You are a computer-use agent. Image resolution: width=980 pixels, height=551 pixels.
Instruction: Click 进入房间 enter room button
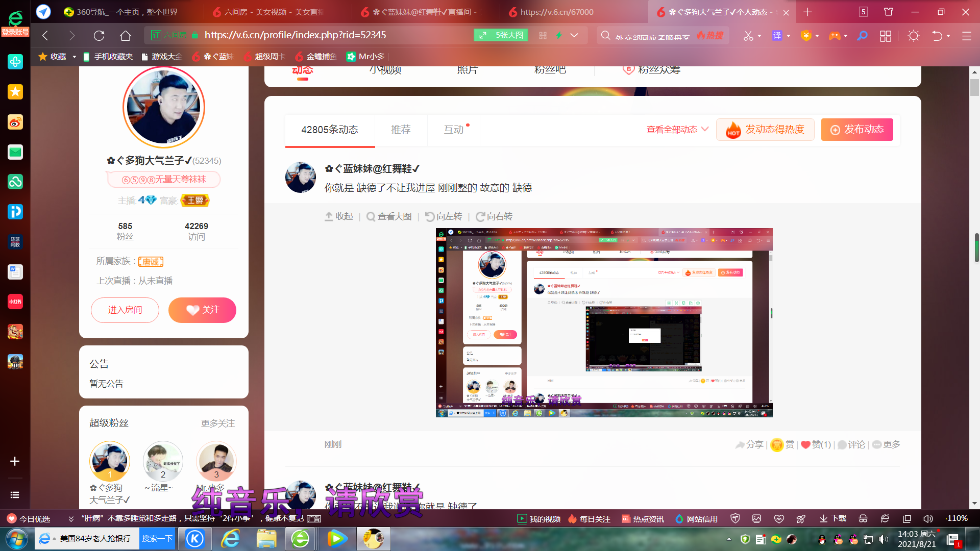point(125,310)
